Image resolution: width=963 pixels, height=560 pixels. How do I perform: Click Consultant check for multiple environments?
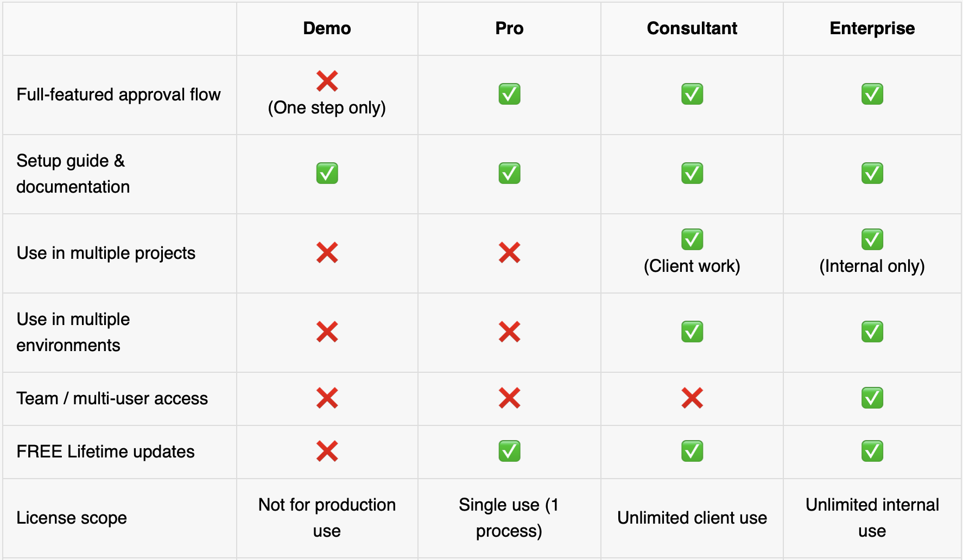tap(692, 332)
